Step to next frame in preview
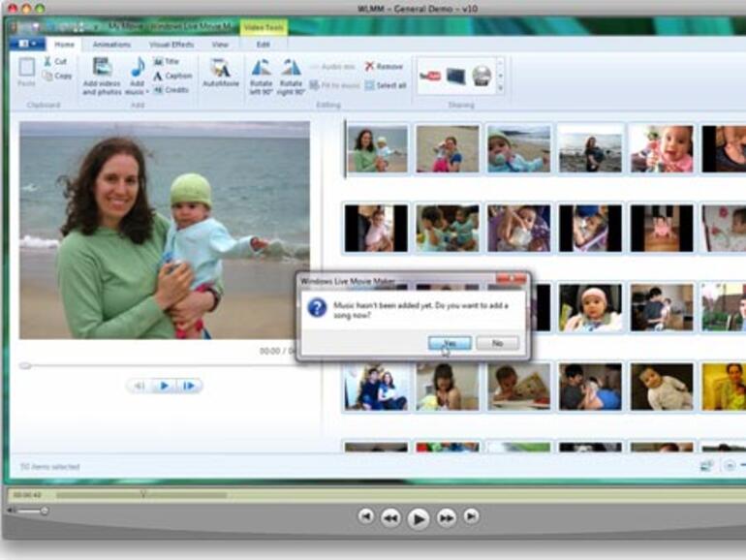746x560 pixels. 189,386
